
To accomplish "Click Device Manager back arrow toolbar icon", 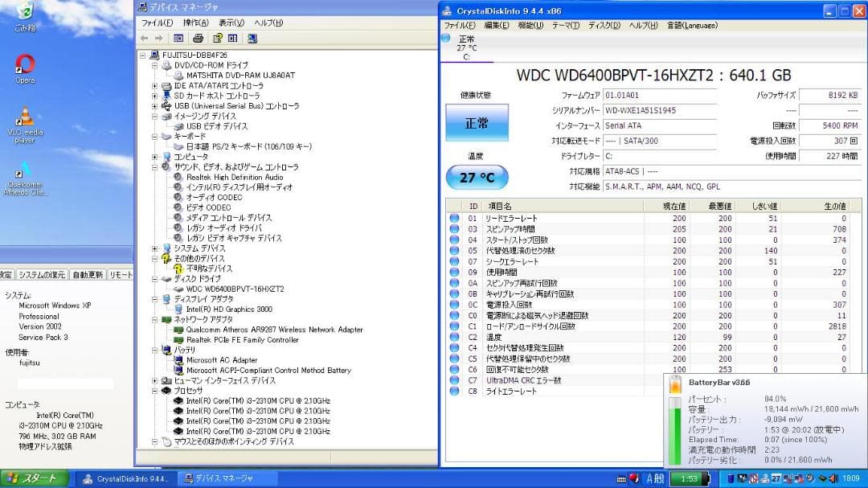I will pos(145,39).
